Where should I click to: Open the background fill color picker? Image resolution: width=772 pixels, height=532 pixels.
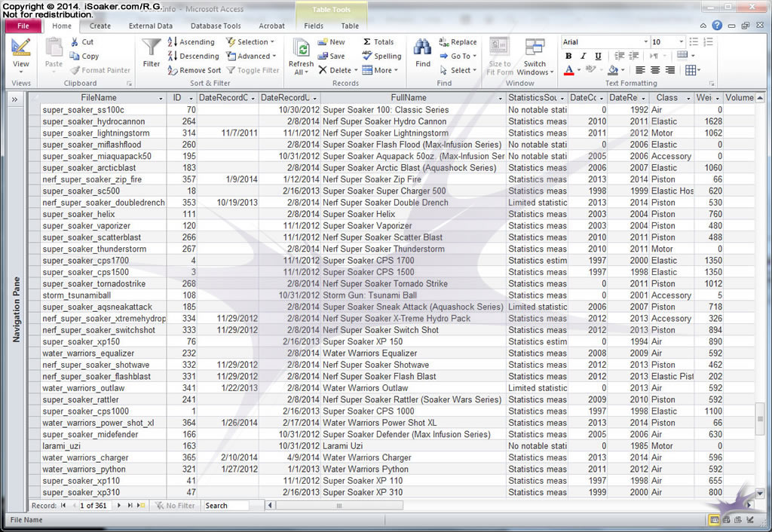[613, 70]
